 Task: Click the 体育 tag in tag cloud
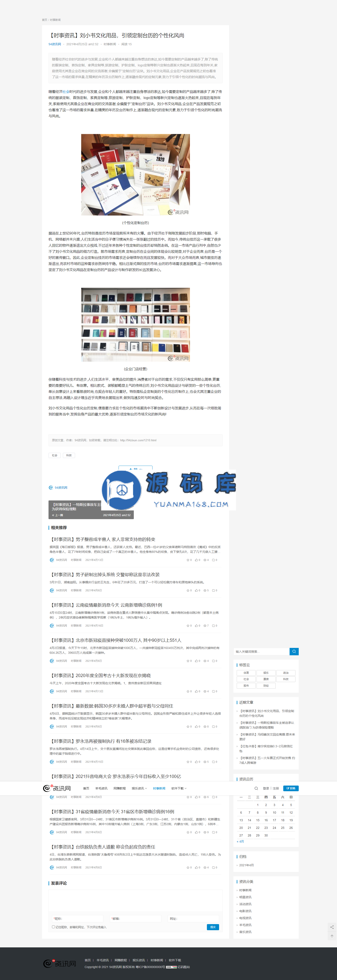point(246,673)
